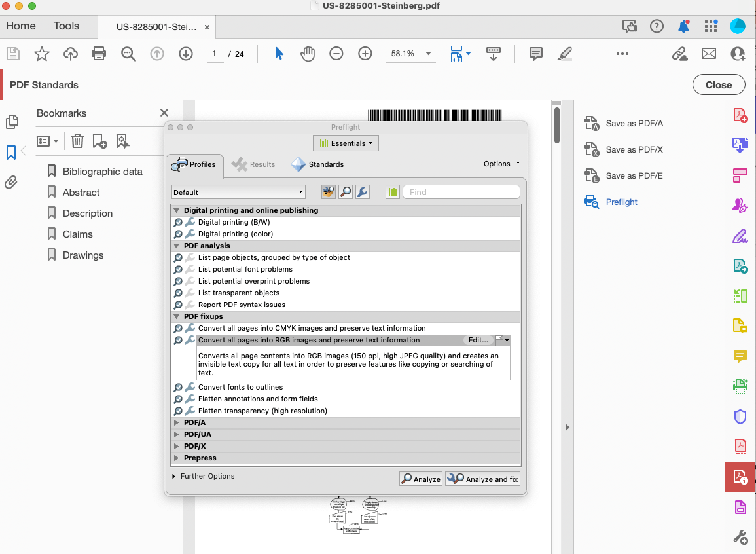The image size is (756, 554).
Task: Click the Find search field
Action: point(461,192)
